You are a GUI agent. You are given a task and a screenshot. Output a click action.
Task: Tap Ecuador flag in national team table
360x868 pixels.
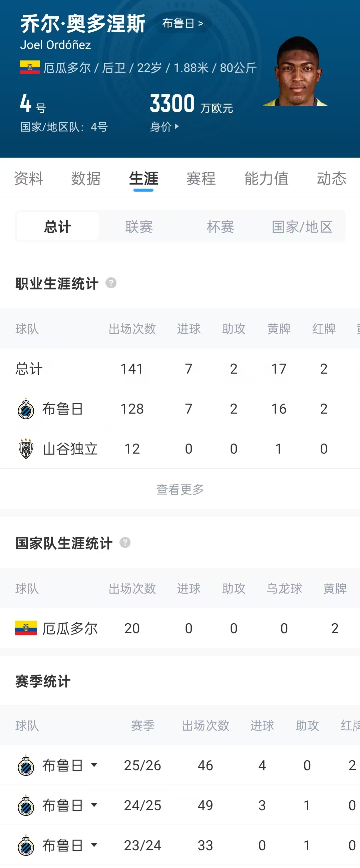coord(26,628)
